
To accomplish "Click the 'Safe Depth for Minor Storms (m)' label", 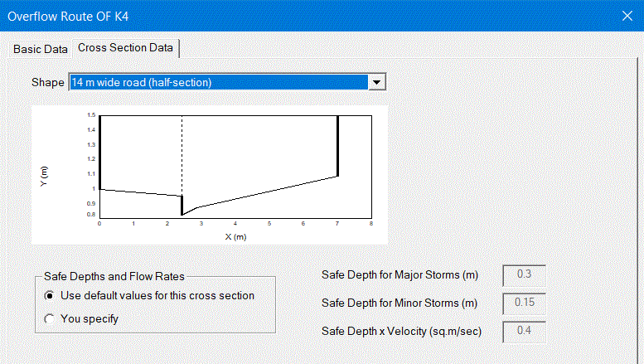I will [x=399, y=303].
